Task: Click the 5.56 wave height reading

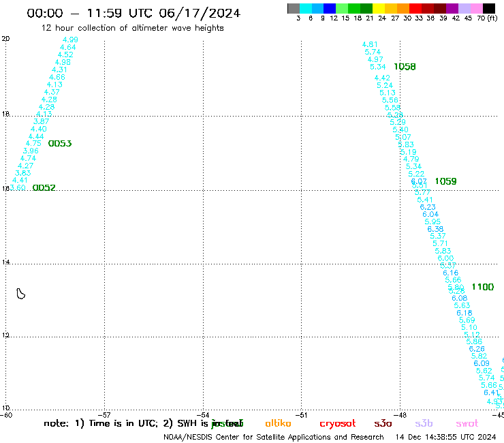Action: [x=390, y=100]
